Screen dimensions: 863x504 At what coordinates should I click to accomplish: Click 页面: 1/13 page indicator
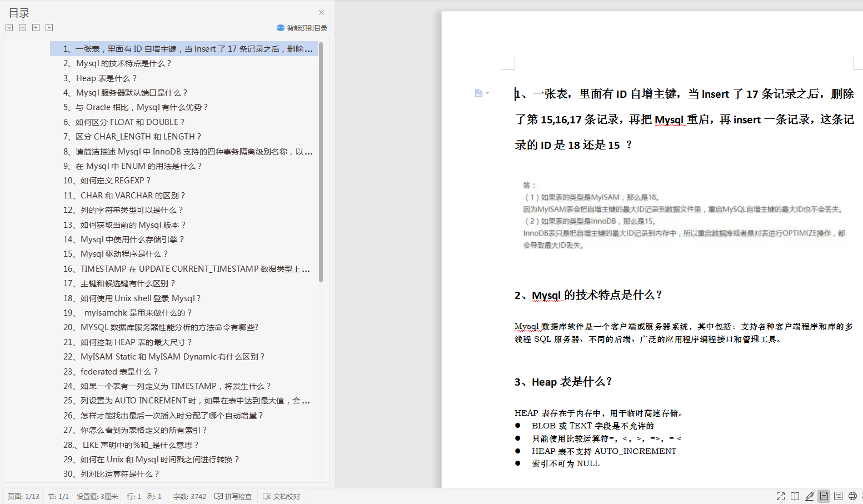23,496
